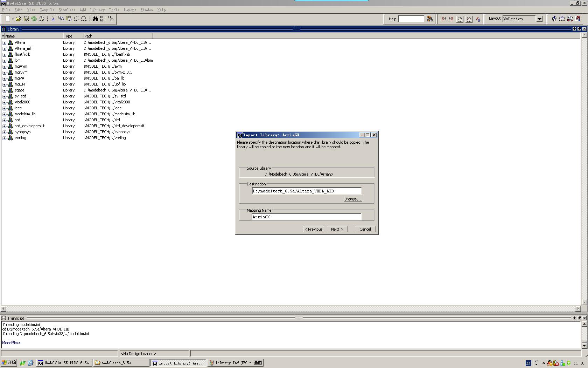Click the Paste toolbar icon

click(x=69, y=19)
